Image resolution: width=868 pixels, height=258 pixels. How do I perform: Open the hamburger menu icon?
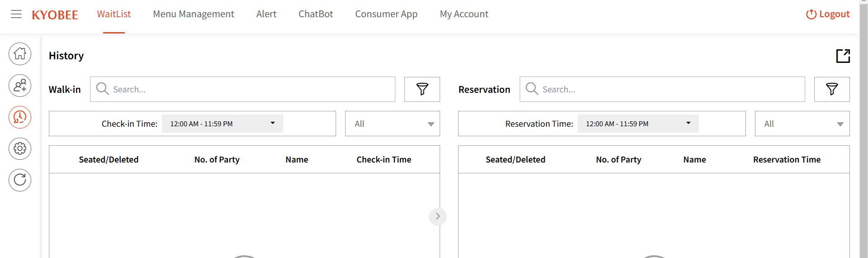point(16,14)
